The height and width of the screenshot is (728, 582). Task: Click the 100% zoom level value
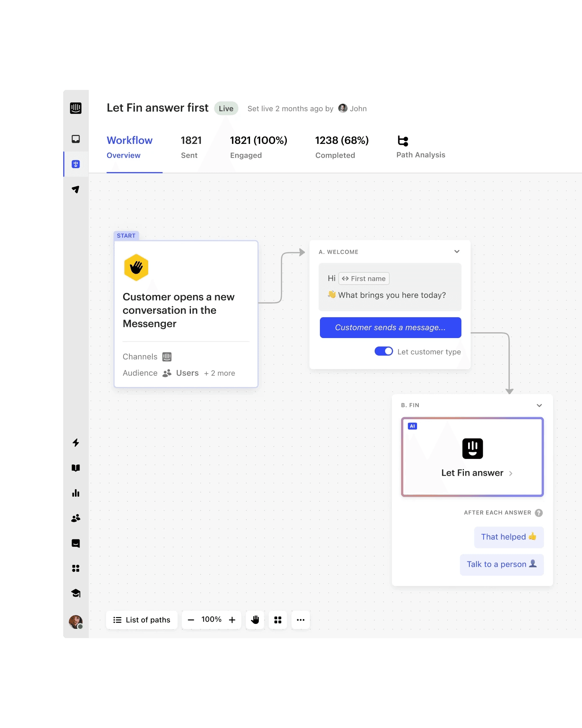[x=211, y=619]
